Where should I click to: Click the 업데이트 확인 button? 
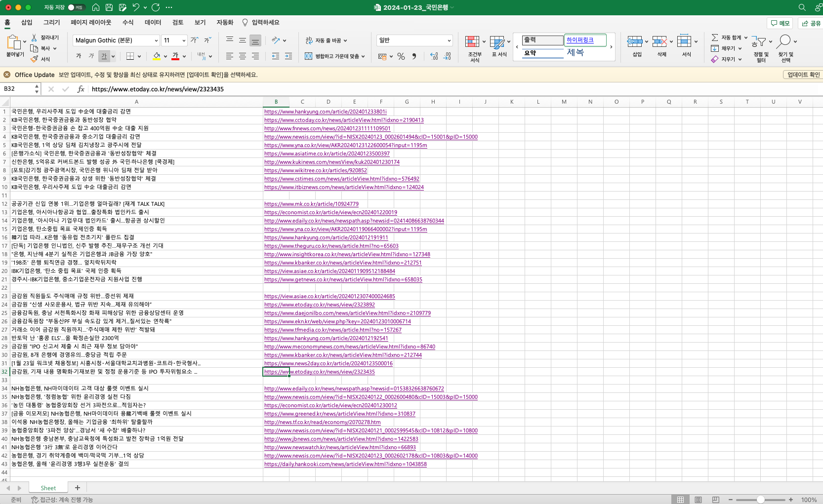803,75
